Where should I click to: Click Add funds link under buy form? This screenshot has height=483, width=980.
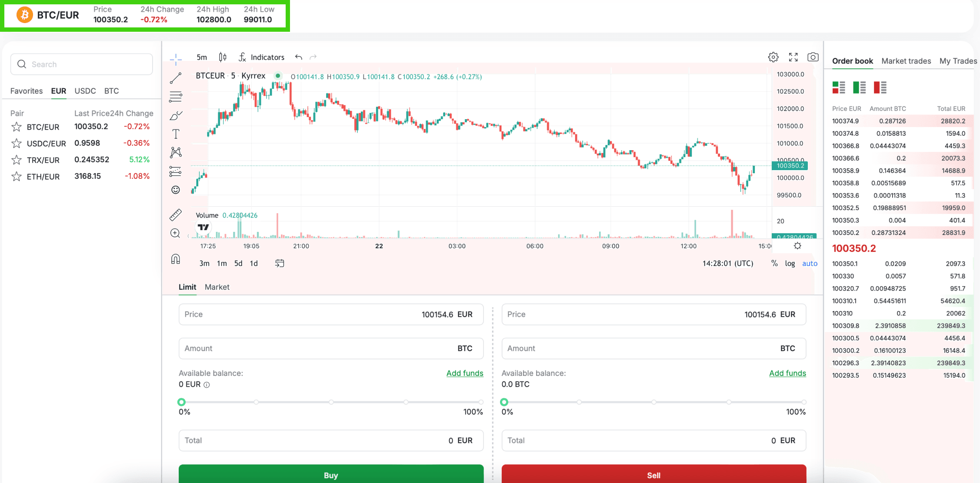pyautogui.click(x=465, y=373)
